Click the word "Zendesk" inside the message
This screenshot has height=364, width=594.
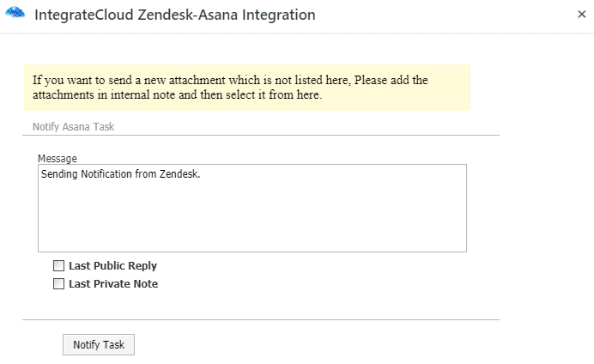[179, 174]
